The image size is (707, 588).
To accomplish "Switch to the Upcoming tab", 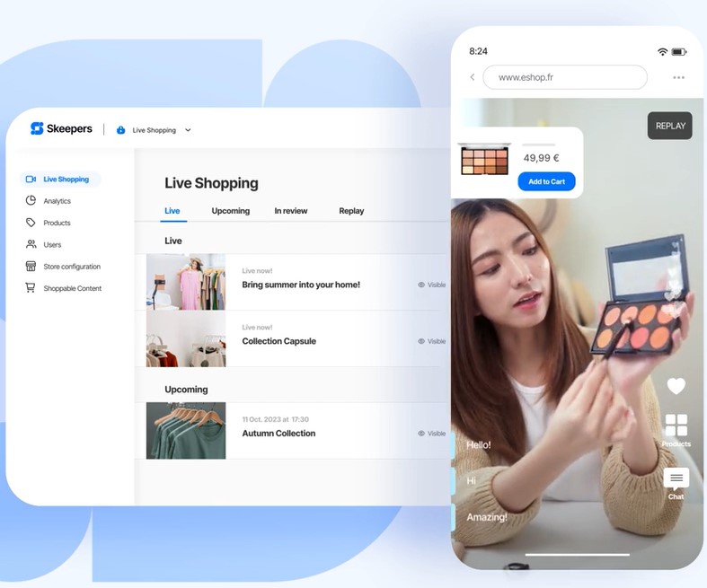I will pos(231,211).
